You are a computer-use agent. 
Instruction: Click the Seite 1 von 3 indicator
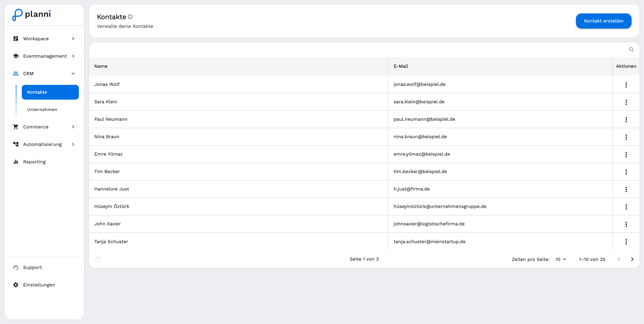point(364,259)
